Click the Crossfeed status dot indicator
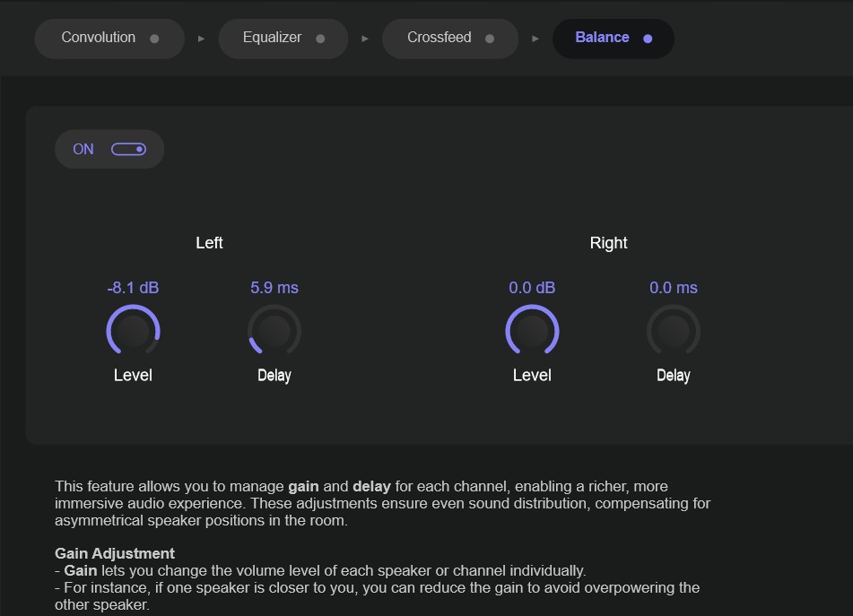Image resolution: width=853 pixels, height=616 pixels. pos(490,39)
